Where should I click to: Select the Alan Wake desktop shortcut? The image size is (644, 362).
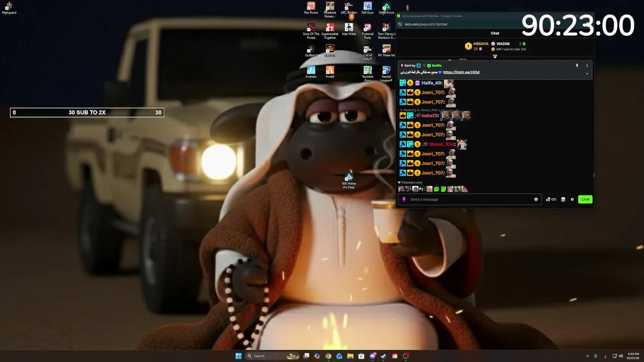coord(349,29)
